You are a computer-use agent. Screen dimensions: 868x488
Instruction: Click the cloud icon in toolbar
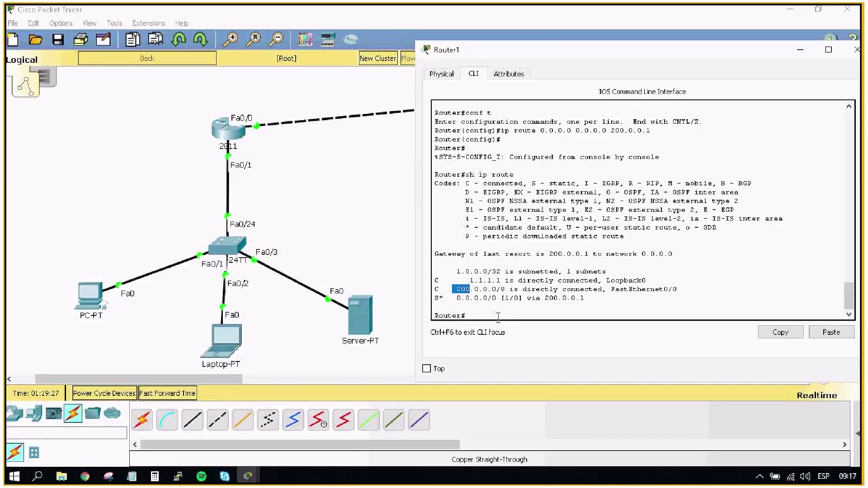tap(350, 39)
